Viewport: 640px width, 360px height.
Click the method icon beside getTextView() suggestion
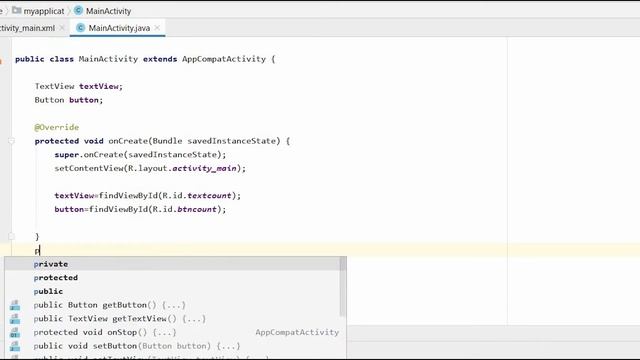tap(15, 319)
